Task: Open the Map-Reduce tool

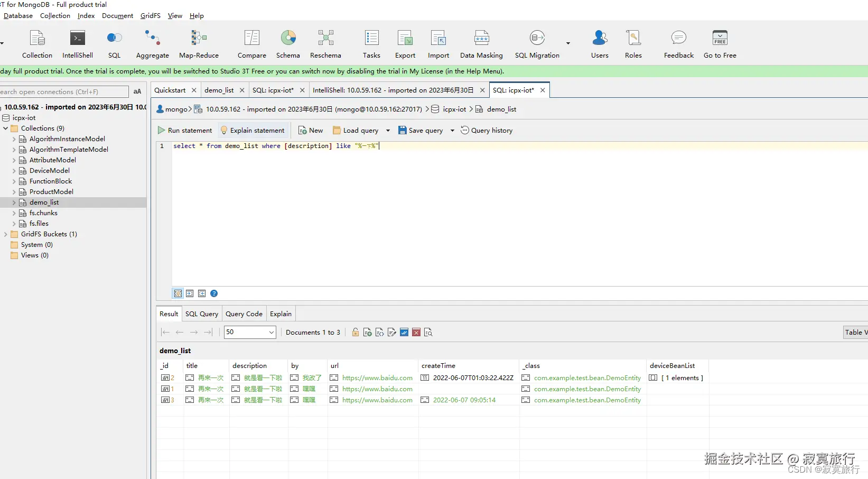Action: [199, 44]
